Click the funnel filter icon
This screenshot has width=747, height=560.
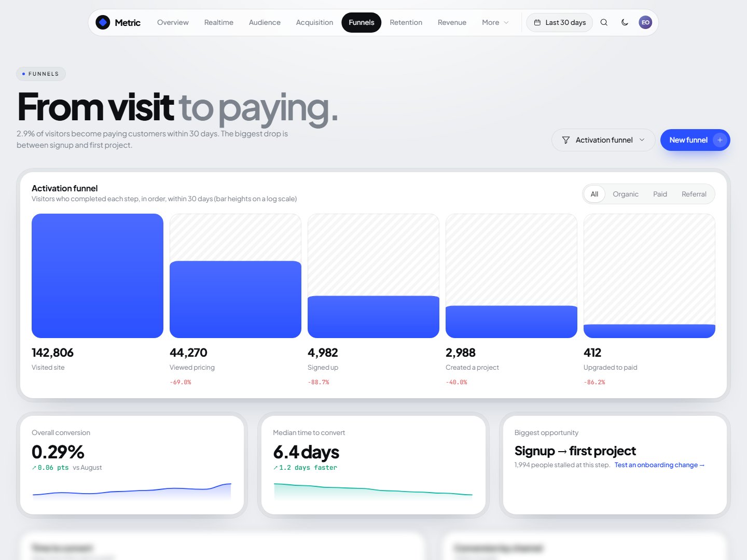[x=566, y=140]
